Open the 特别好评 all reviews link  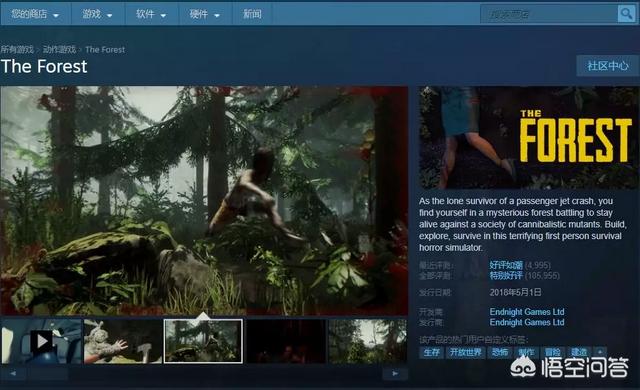[x=506, y=276]
